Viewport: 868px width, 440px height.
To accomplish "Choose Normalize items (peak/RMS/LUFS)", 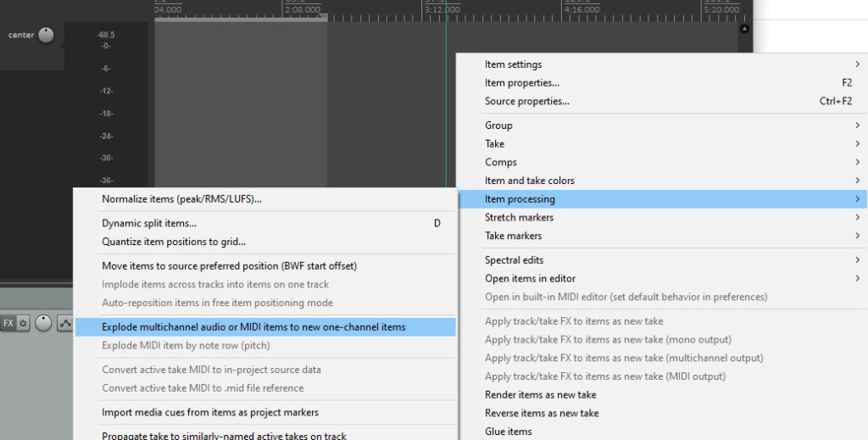I will tap(181, 199).
